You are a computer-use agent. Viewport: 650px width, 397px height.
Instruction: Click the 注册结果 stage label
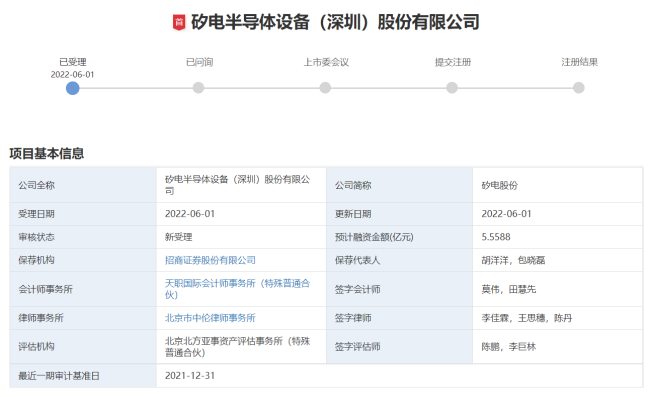click(x=580, y=62)
